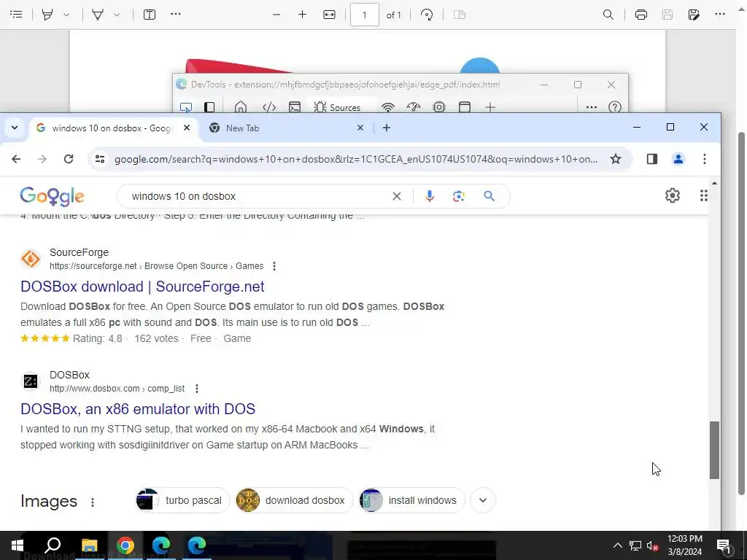Toggle Chrome side panel

[652, 159]
